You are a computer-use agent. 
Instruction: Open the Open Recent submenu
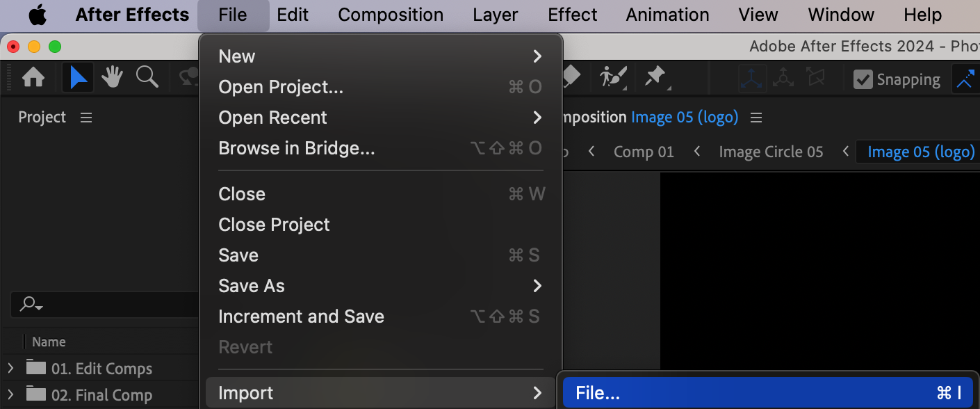(272, 118)
